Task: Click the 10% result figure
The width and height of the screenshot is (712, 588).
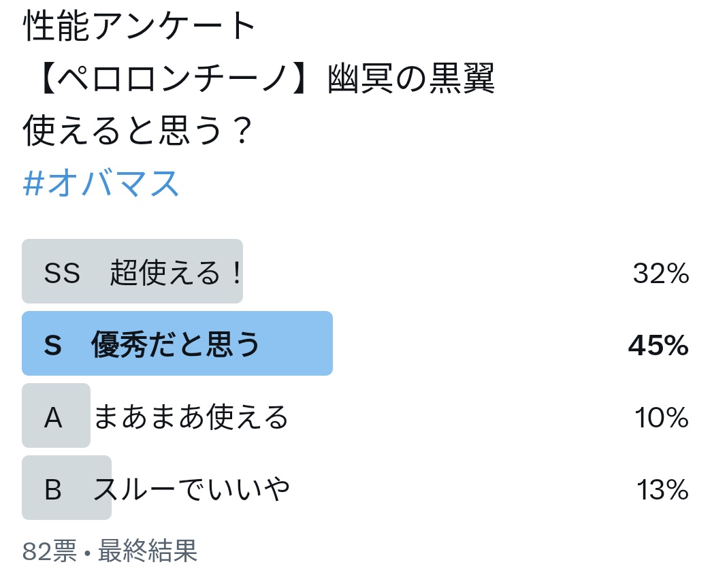Action: [x=662, y=418]
